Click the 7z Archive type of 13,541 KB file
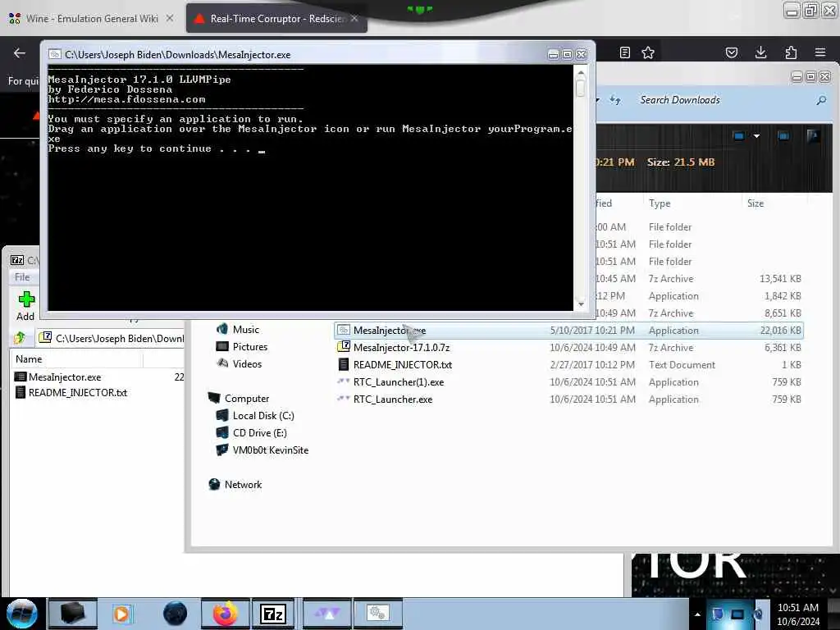Image resolution: width=840 pixels, height=630 pixels. (x=671, y=279)
